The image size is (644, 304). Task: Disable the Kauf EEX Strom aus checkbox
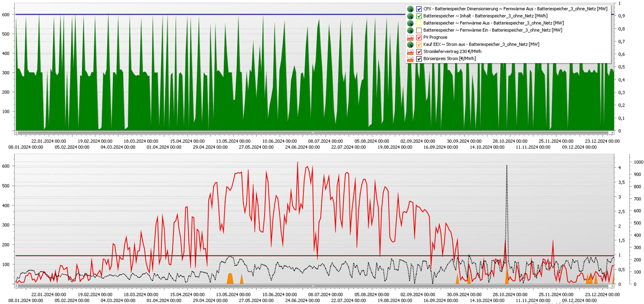pyautogui.click(x=419, y=44)
